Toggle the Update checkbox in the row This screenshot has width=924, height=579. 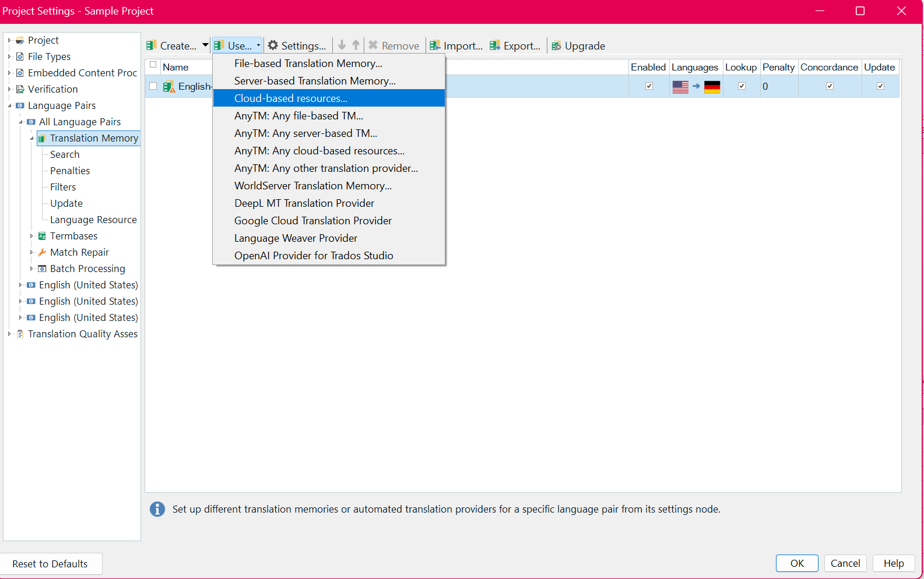click(880, 86)
